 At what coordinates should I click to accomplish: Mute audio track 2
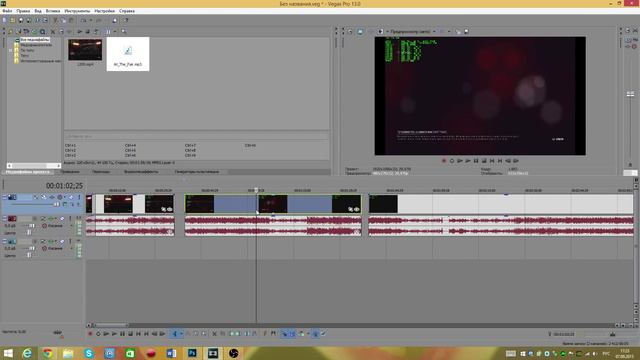point(62,219)
